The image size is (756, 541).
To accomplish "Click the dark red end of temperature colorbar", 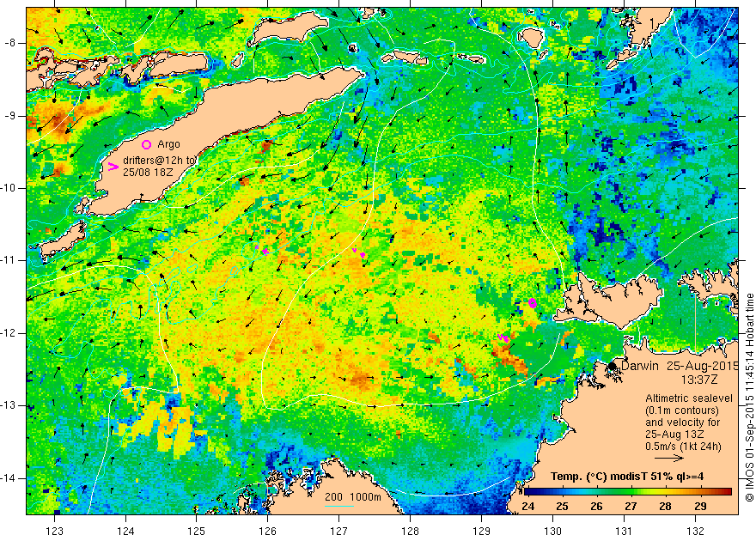I will (727, 492).
